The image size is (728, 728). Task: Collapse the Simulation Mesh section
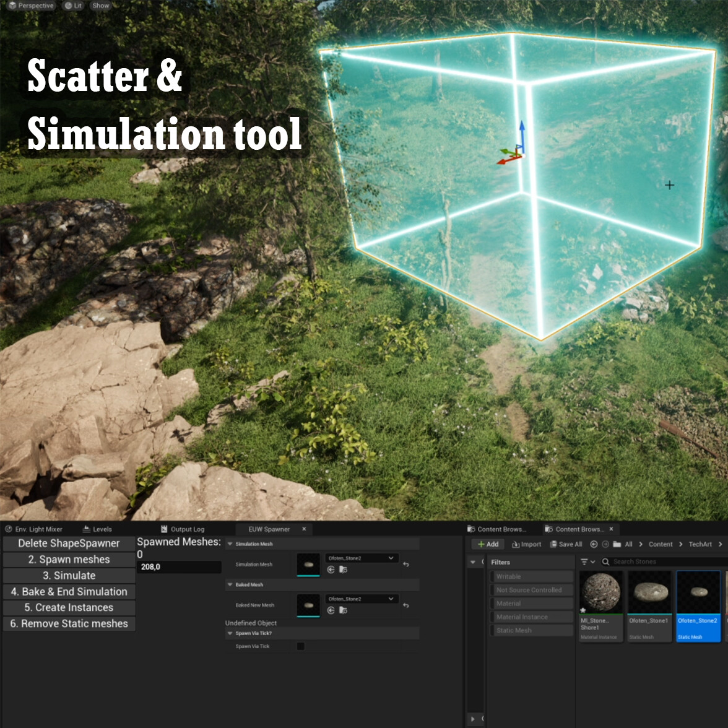(x=230, y=544)
